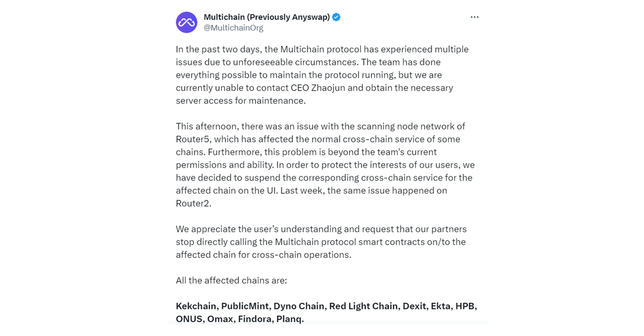
Task: Click the word "Router2." in the tweet
Action: coord(194,204)
